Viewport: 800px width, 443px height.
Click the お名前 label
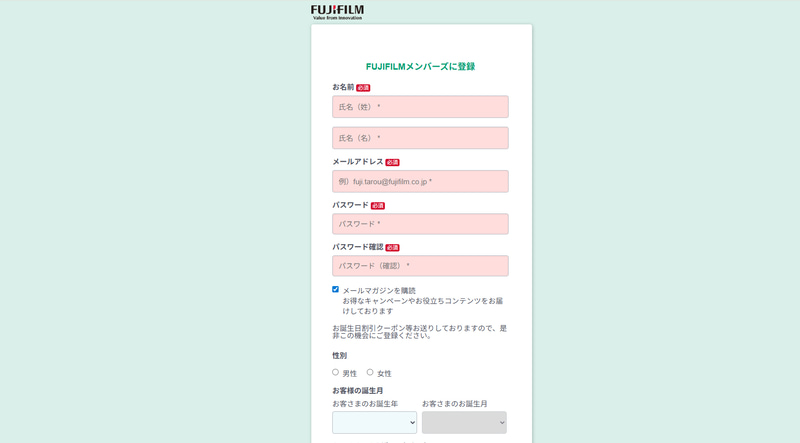coord(343,87)
